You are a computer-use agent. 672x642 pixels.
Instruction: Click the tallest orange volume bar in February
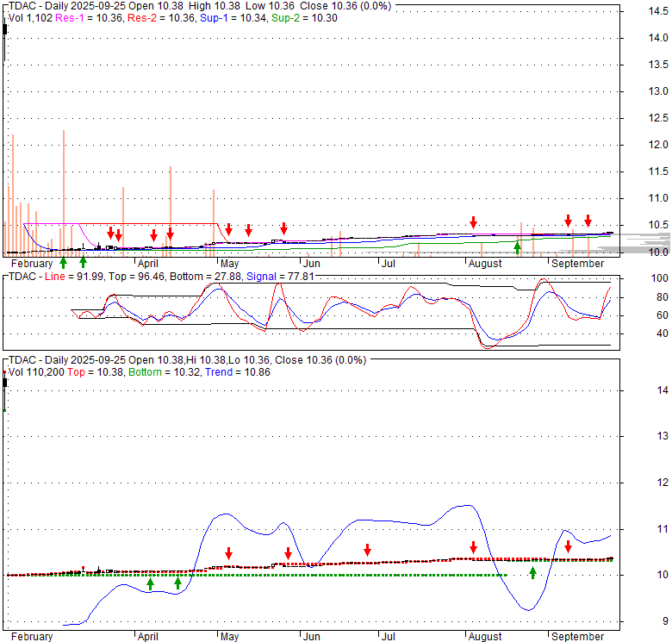(x=64, y=193)
